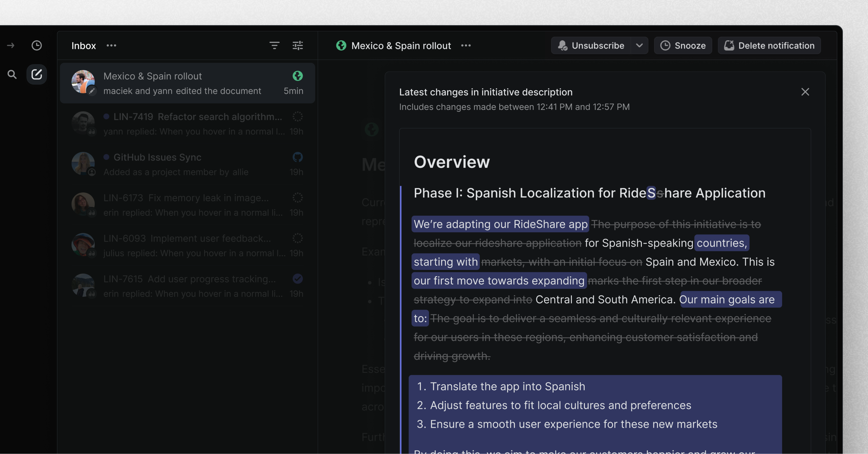Click highlighted 'We're adapting our RideShare app' text
This screenshot has height=454, width=868.
point(500,224)
